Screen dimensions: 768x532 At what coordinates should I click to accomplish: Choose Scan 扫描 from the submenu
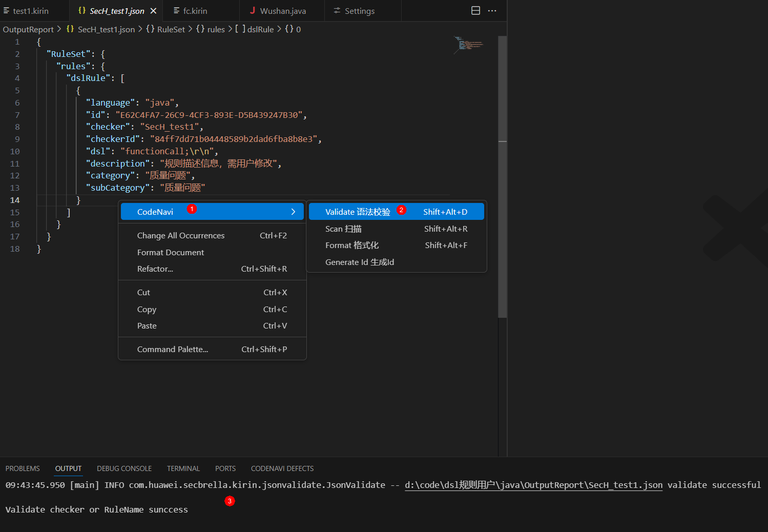pyautogui.click(x=397, y=229)
